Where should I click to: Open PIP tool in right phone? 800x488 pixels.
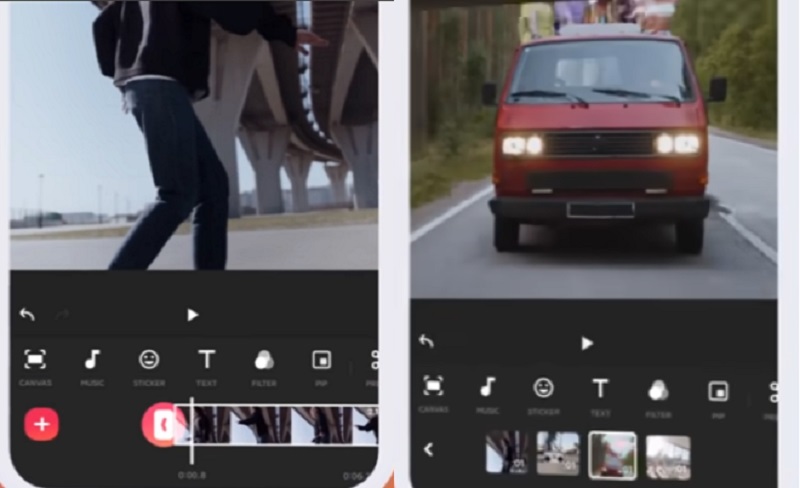click(x=718, y=399)
